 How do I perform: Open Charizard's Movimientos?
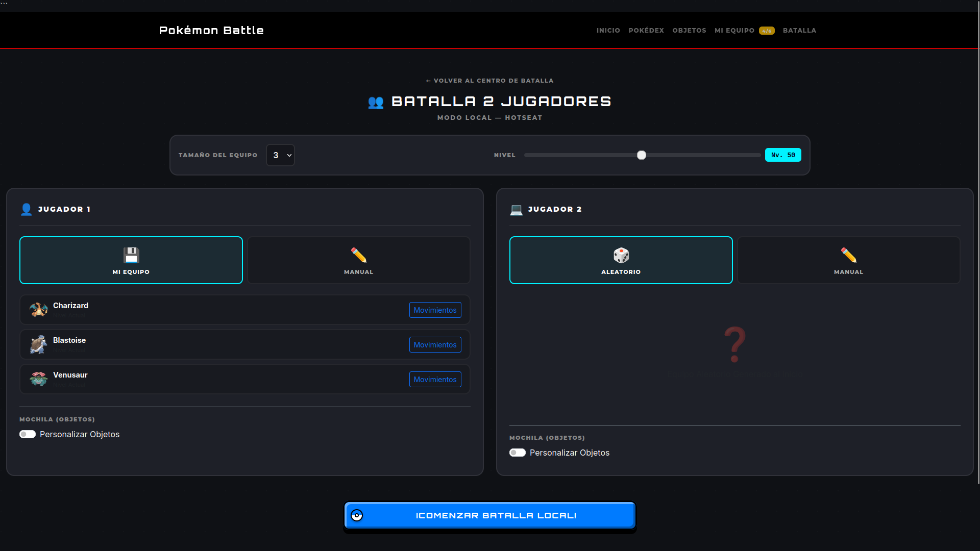[x=435, y=310]
